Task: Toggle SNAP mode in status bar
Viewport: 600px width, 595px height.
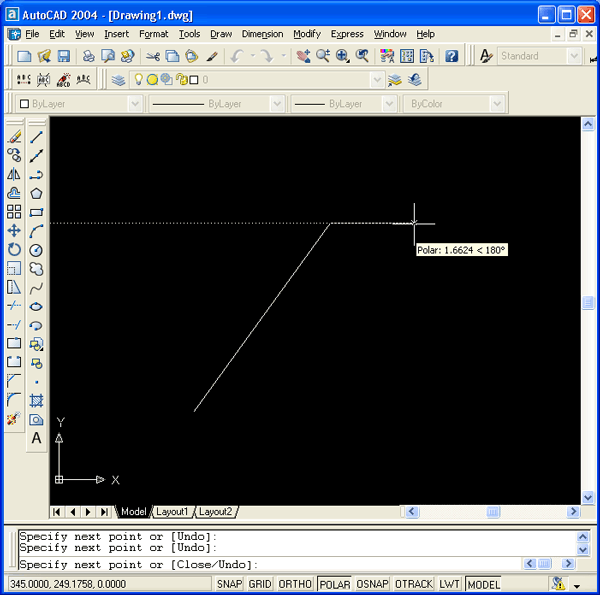Action: point(230,584)
